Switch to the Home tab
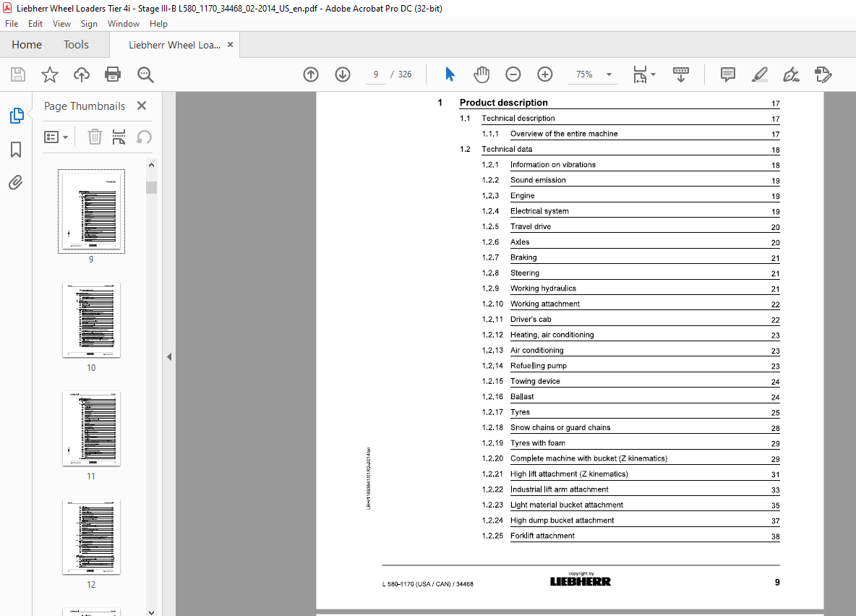This screenshot has height=616, width=856. click(27, 45)
